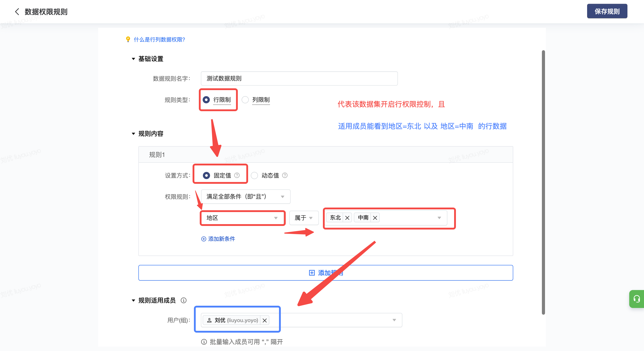644x351 pixels.
Task: Click the 东北 tag label
Action: pos(335,218)
